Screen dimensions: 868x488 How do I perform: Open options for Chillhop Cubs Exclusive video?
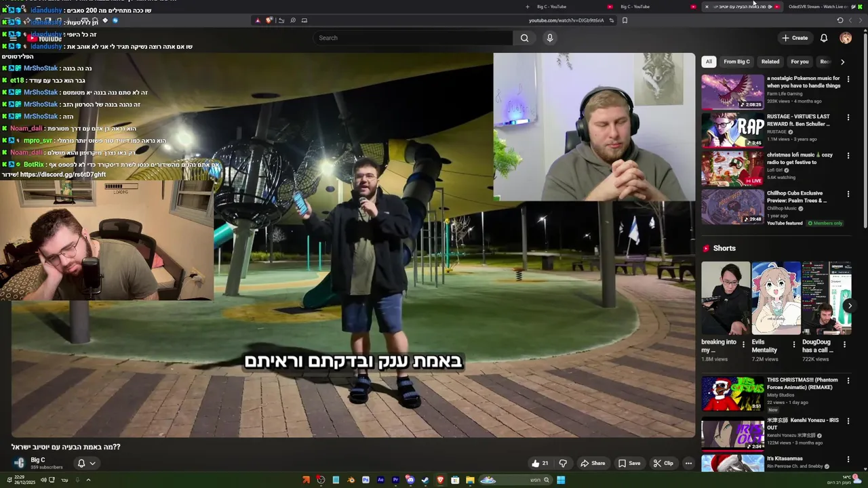pyautogui.click(x=848, y=194)
